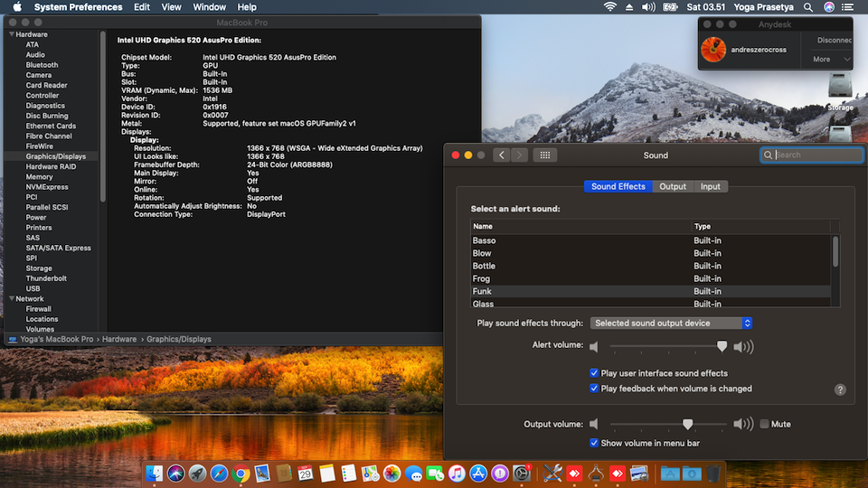This screenshot has width=868, height=488.
Task: Click the Wi-Fi icon in menu bar
Action: pyautogui.click(x=609, y=7)
